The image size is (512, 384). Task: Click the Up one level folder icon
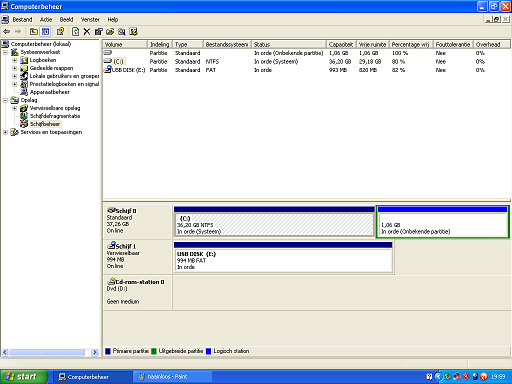34,32
